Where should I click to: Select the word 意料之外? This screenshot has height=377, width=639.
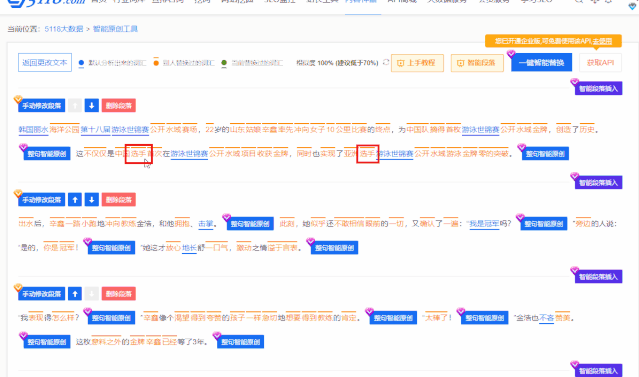click(106, 342)
